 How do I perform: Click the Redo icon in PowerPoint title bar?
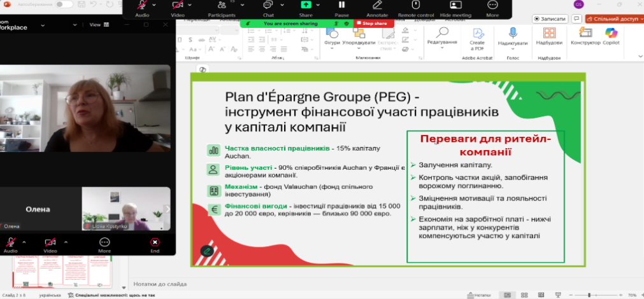pos(110,4)
